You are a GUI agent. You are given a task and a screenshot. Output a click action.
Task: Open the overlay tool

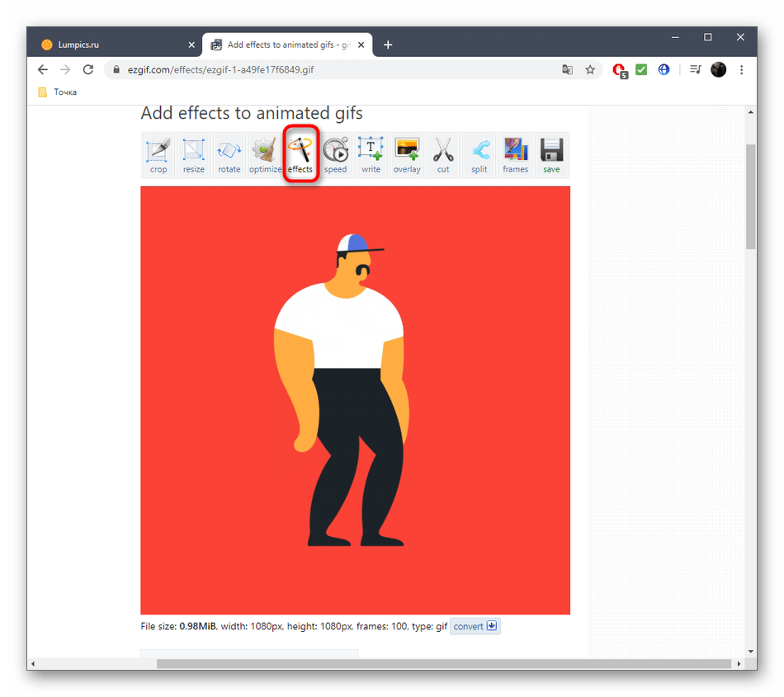(407, 155)
